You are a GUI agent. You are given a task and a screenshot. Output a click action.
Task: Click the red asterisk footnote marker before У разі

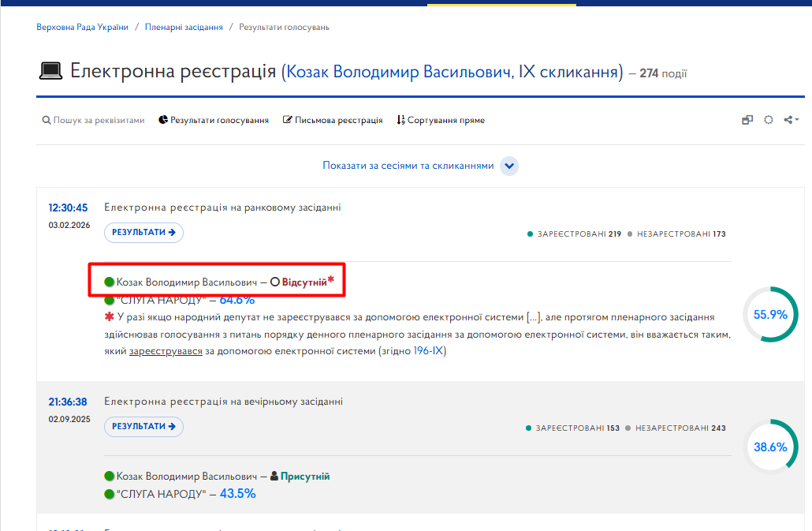click(x=110, y=316)
